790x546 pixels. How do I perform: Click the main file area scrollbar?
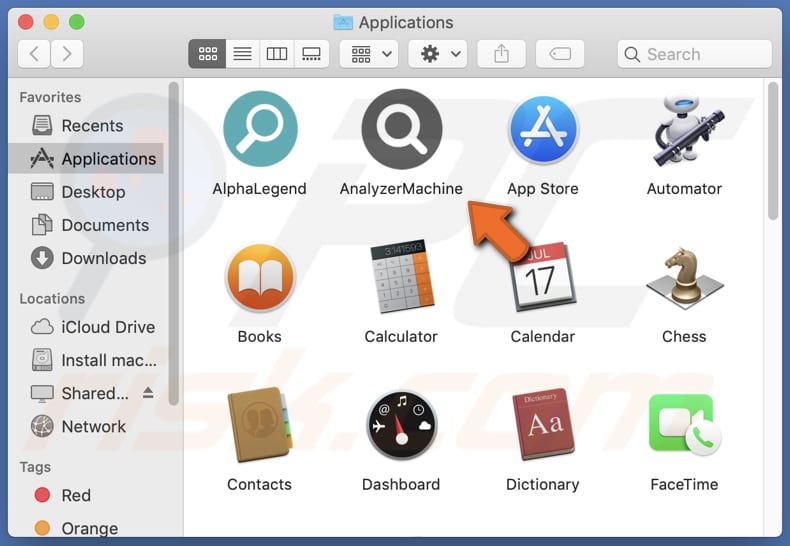coord(773,151)
